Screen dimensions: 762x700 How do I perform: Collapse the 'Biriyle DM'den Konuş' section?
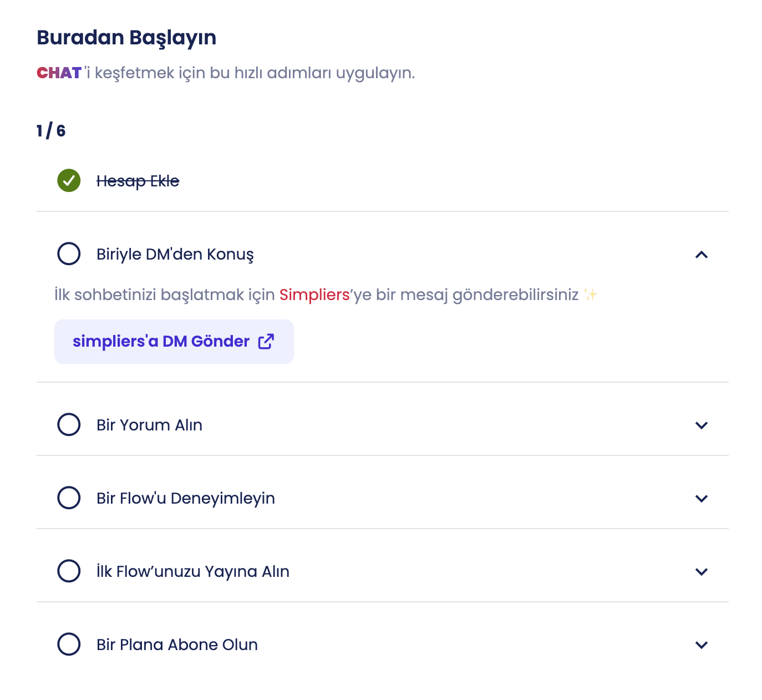[x=702, y=255]
